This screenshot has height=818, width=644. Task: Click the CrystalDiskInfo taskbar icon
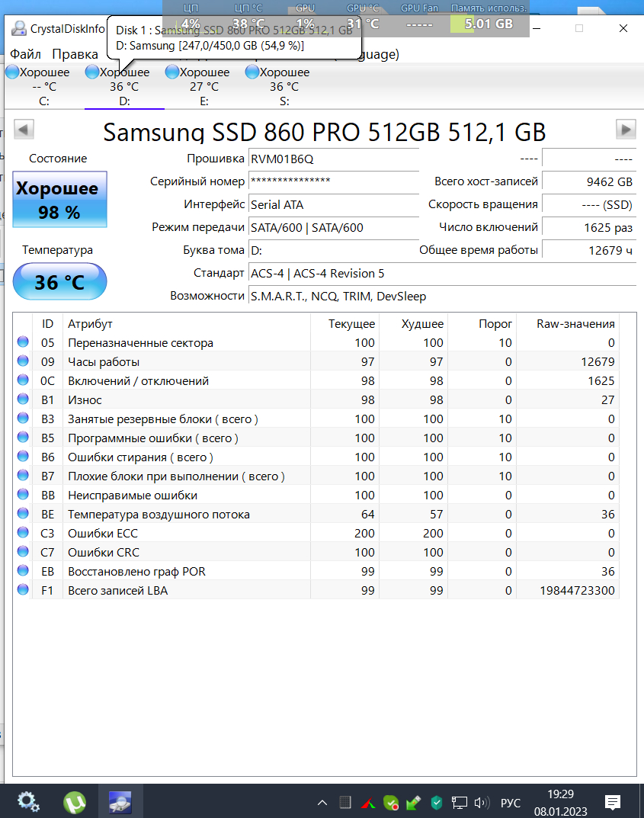click(x=120, y=801)
